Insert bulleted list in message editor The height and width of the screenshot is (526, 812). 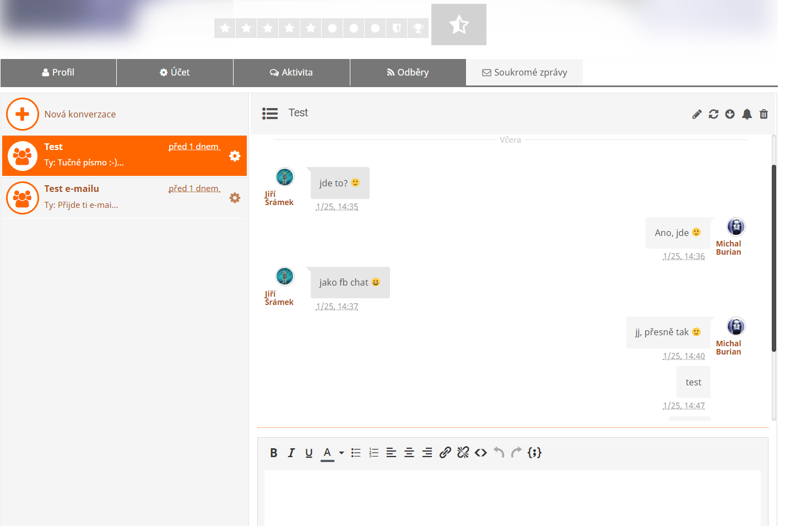coord(356,453)
